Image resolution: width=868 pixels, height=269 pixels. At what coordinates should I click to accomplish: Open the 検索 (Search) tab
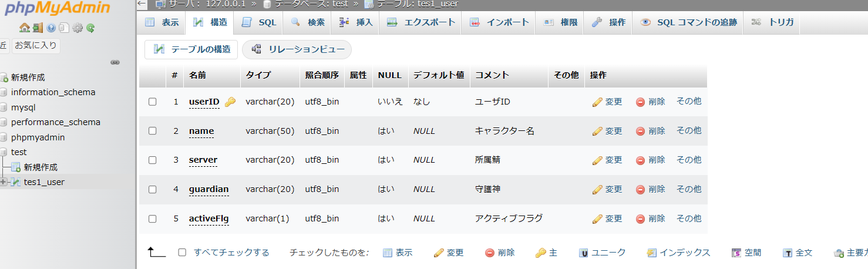pyautogui.click(x=307, y=22)
